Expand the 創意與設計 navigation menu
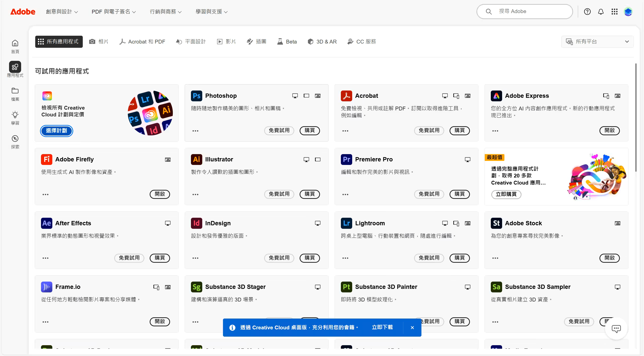This screenshot has width=644, height=356. click(62, 12)
